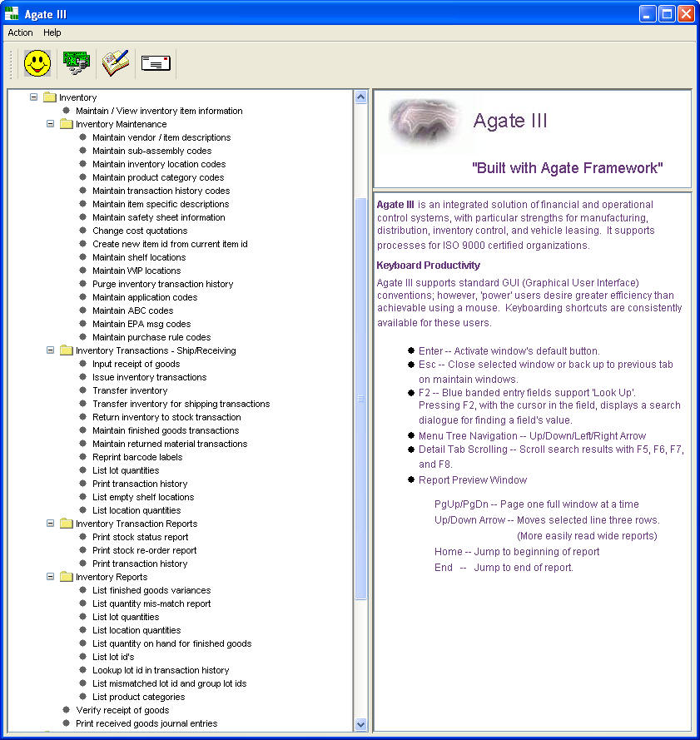This screenshot has height=740, width=700.
Task: Open the notebook with pen toolbar icon
Action: click(116, 63)
